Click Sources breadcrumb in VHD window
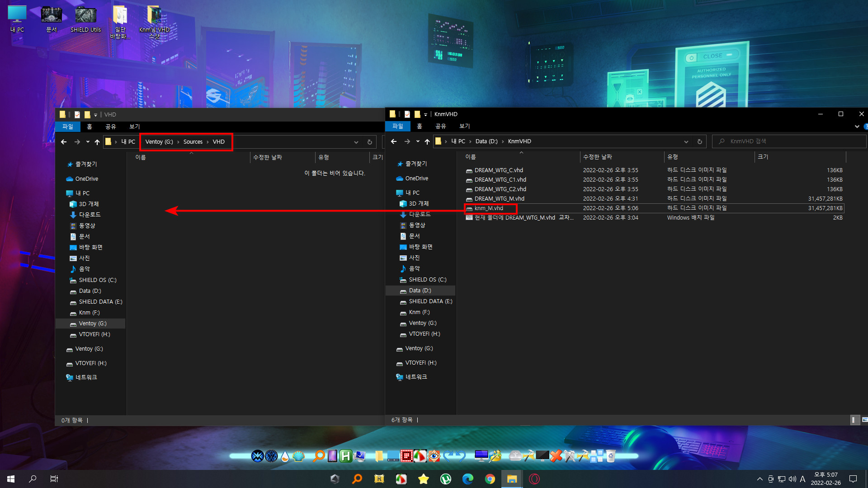The height and width of the screenshot is (488, 868). coord(193,142)
